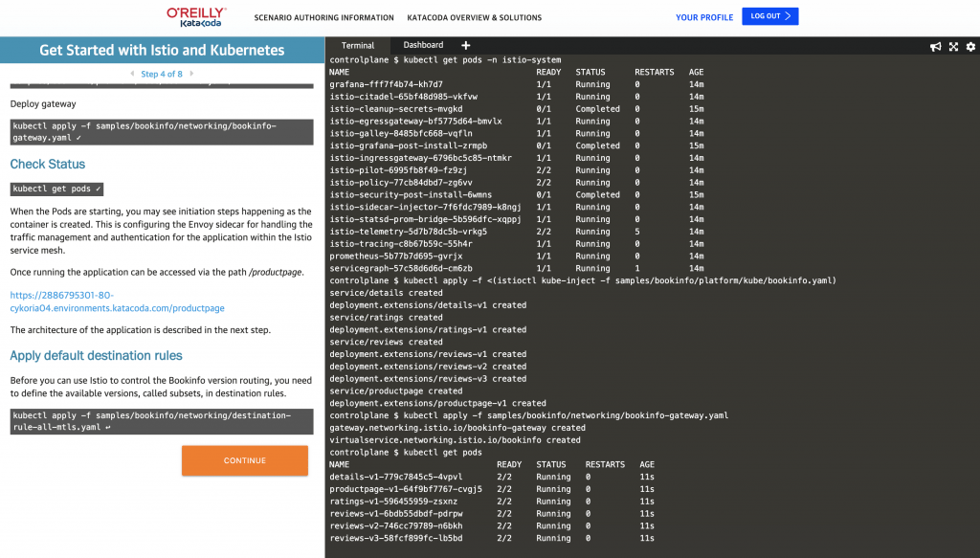Switch to the Dashboard tab

click(x=423, y=45)
